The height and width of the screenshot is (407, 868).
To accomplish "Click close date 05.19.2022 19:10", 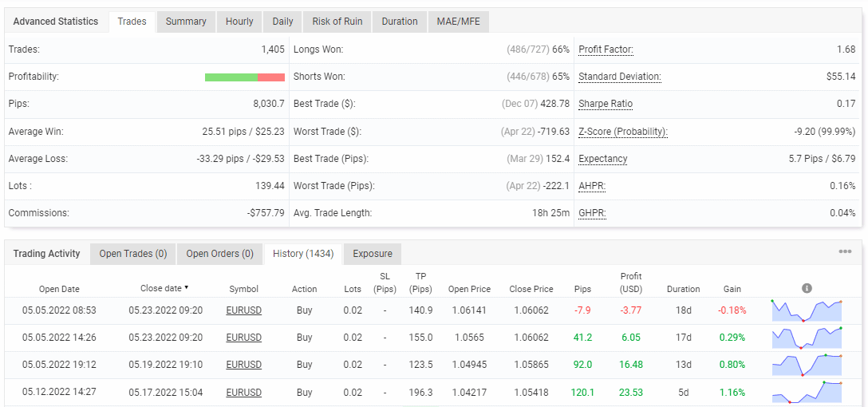I will click(165, 365).
